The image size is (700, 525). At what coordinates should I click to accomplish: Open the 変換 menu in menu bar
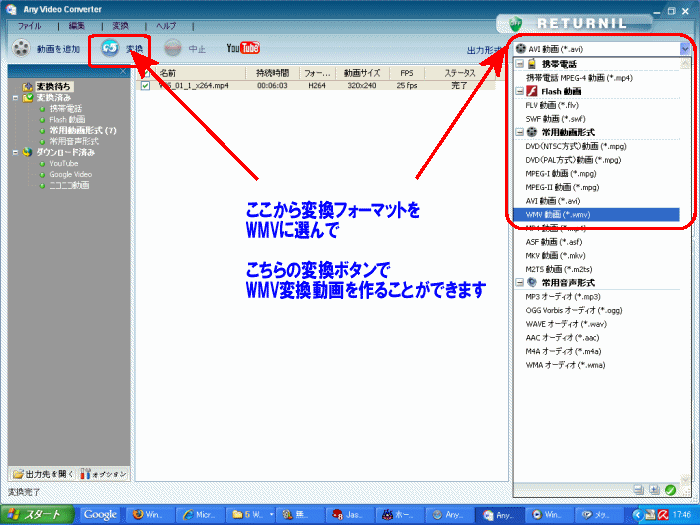click(x=121, y=26)
